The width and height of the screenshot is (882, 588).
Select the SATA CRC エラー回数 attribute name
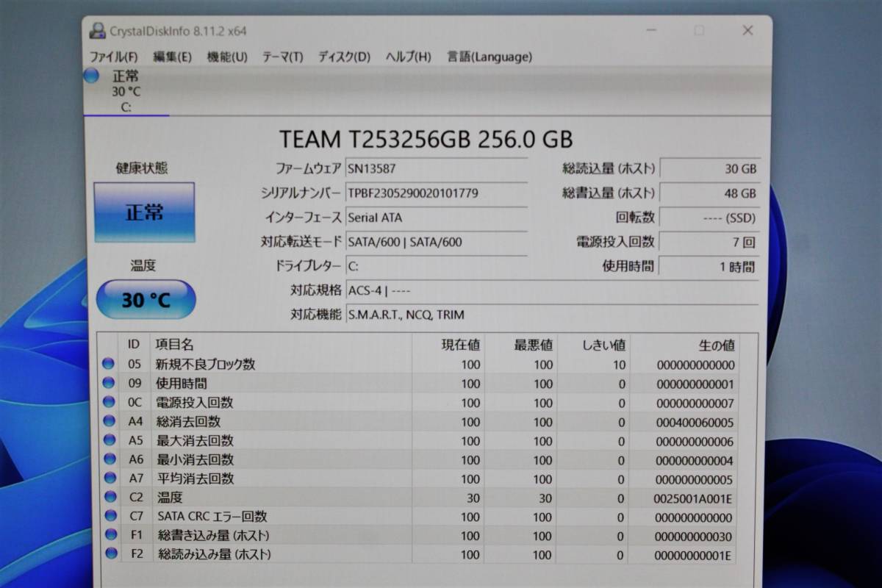212,517
